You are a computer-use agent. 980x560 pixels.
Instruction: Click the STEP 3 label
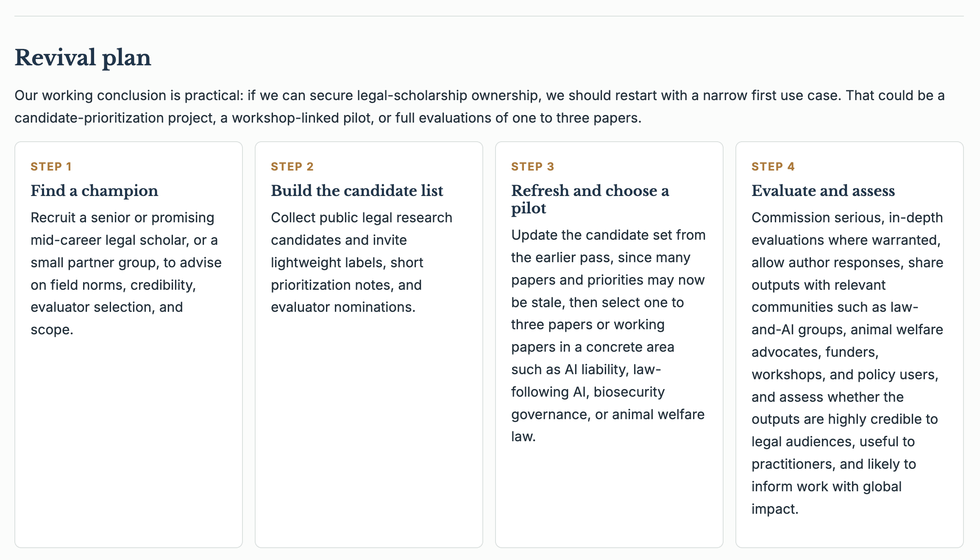point(532,166)
